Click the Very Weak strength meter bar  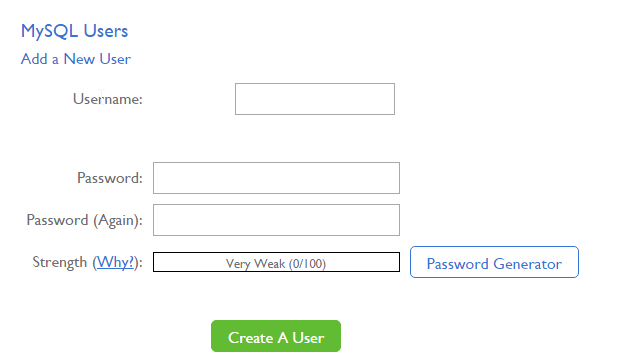(x=276, y=262)
